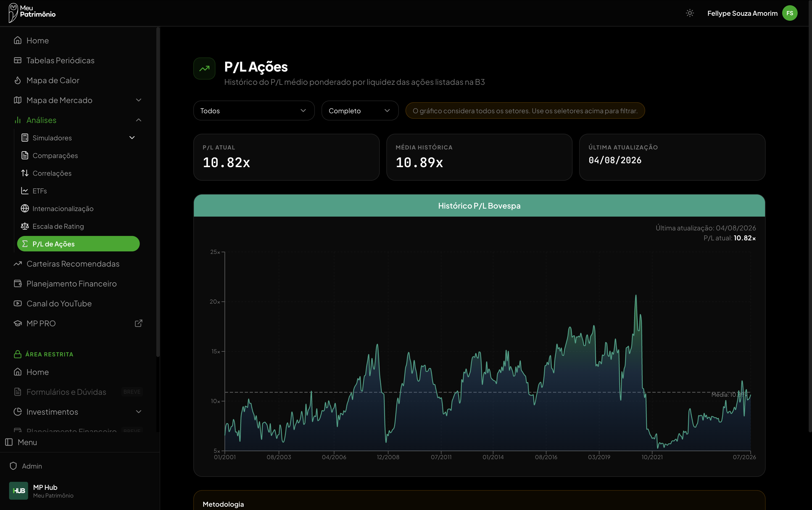
Task: Open Planejamento Financeiro in main menu
Action: [78, 284]
